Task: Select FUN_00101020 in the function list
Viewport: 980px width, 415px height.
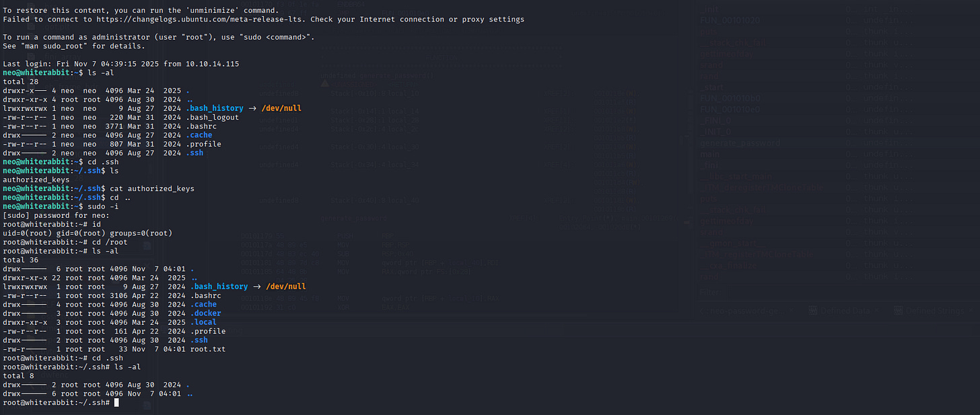Action: coord(730,20)
